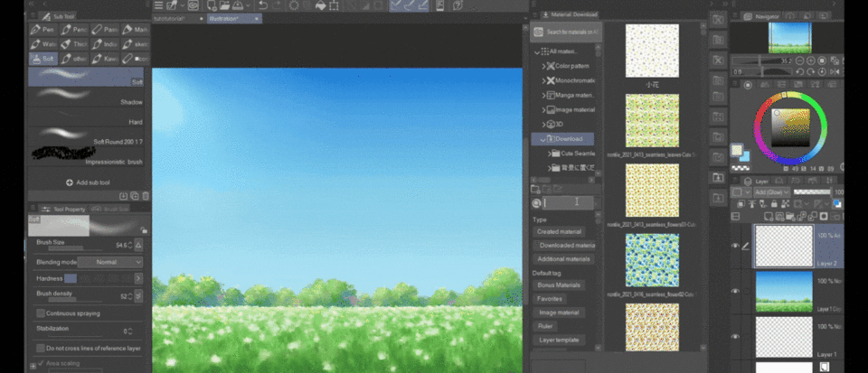This screenshot has width=868, height=373.
Task: Expand the Manga material folder
Action: pyautogui.click(x=543, y=95)
